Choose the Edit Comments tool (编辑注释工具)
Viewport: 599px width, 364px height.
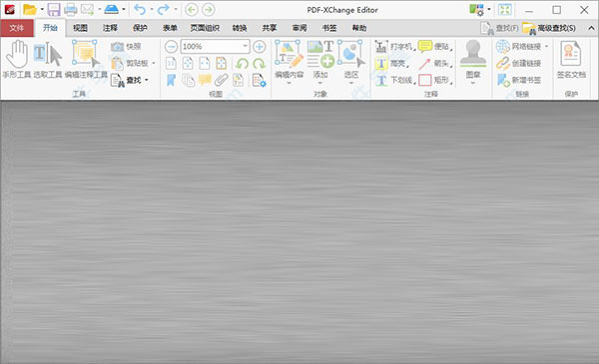86,59
